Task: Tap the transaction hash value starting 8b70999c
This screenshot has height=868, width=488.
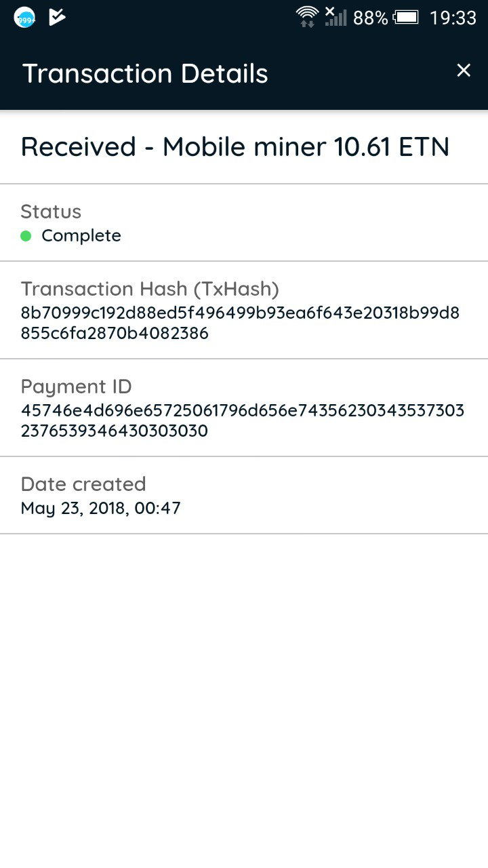Action: click(x=240, y=323)
